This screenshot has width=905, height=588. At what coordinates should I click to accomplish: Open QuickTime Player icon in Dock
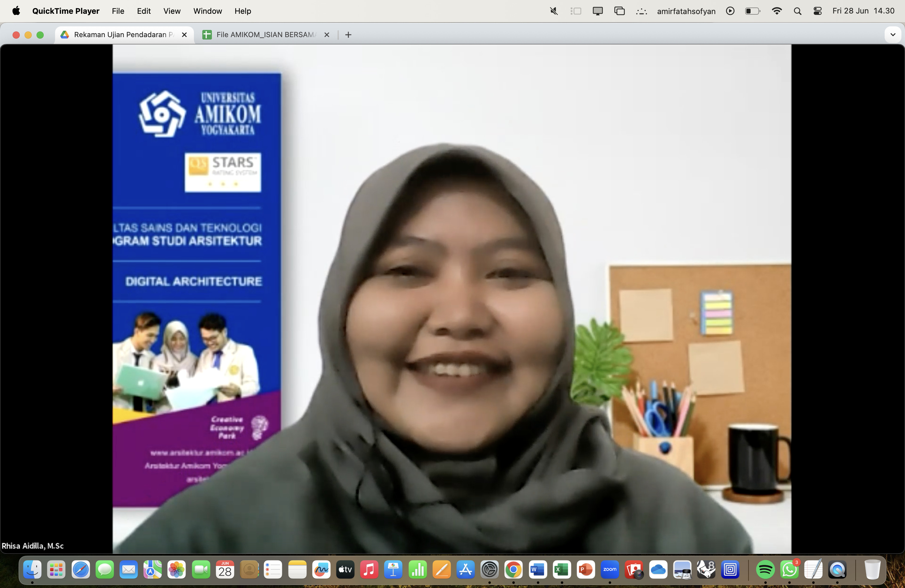(x=837, y=569)
